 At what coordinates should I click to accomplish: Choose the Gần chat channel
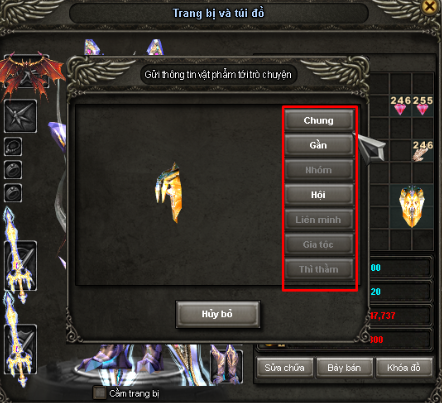pyautogui.click(x=319, y=145)
